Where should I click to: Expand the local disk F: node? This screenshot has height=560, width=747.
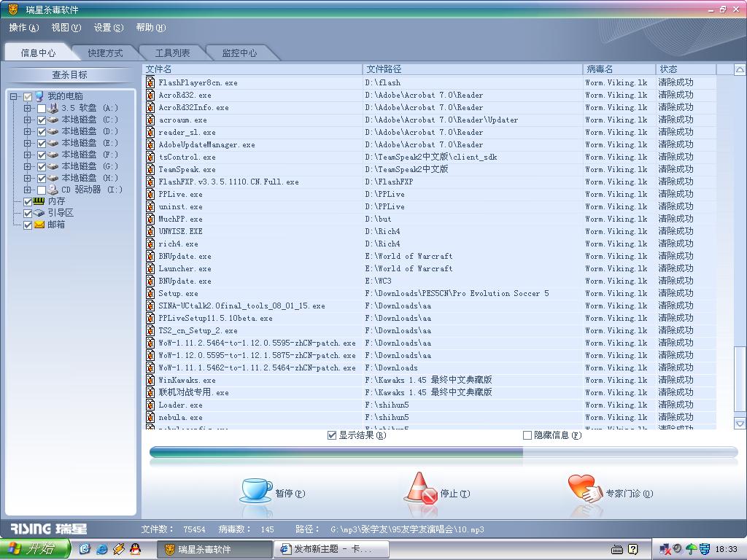click(x=27, y=155)
